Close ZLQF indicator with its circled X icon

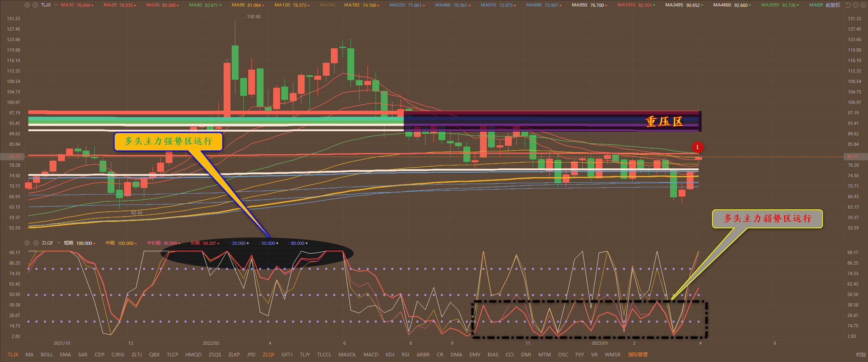pyautogui.click(x=35, y=243)
